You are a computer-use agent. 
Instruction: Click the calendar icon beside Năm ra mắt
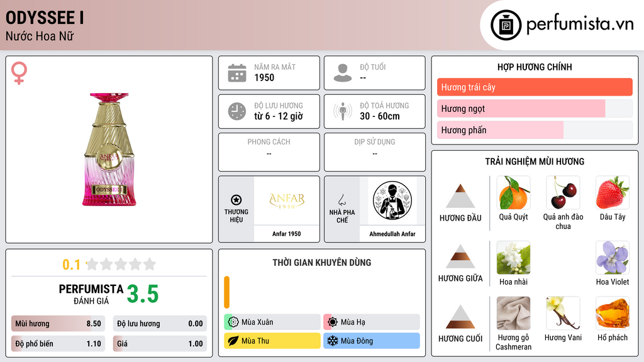(x=237, y=73)
